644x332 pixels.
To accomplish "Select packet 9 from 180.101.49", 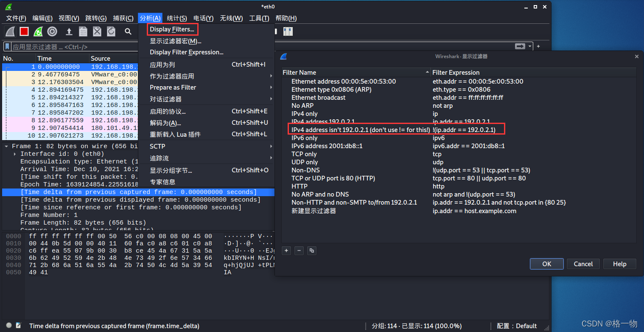I will pyautogui.click(x=70, y=128).
